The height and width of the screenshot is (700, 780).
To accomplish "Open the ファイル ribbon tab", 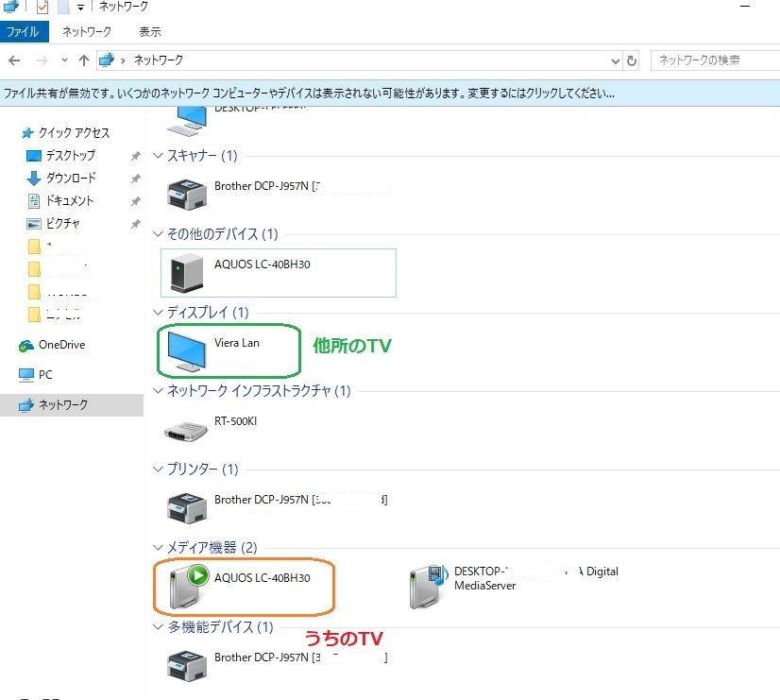I will point(23,32).
